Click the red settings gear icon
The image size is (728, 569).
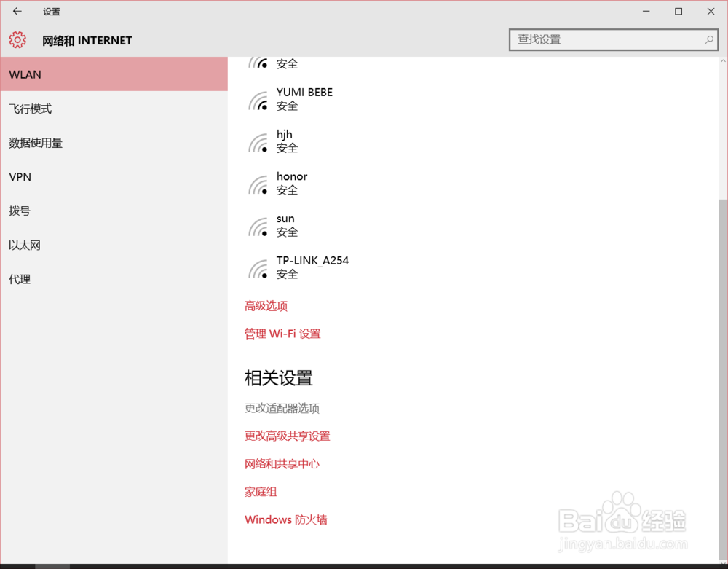pyautogui.click(x=17, y=40)
